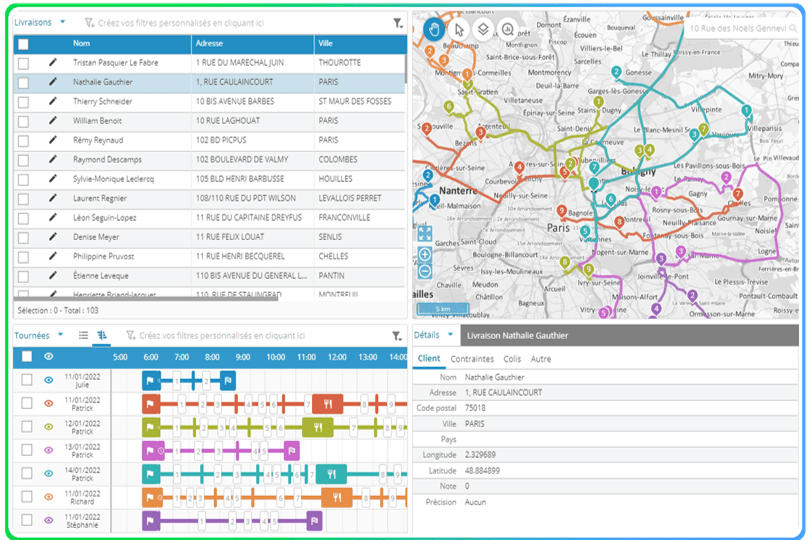810x540 pixels.
Task: Open filter funnel in Livraisons panel
Action: click(397, 23)
